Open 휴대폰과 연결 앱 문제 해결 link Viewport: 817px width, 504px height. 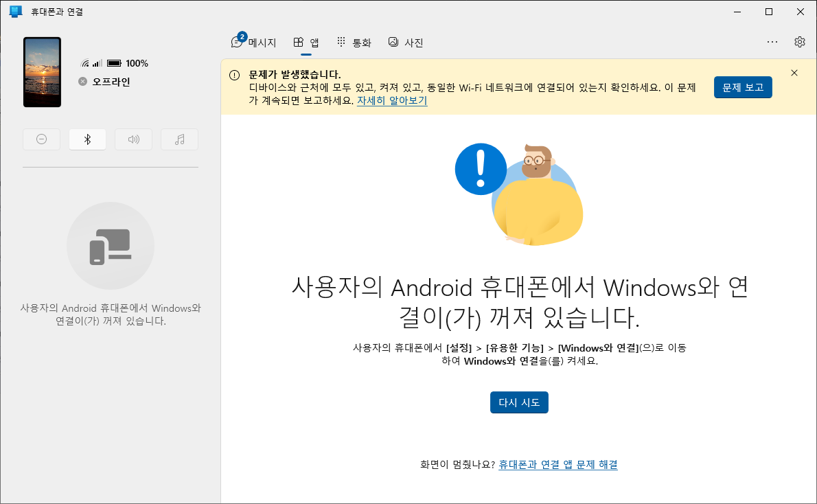[558, 464]
